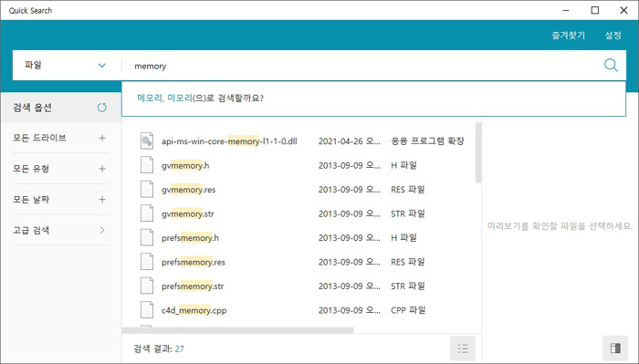The height and width of the screenshot is (364, 639).
Task: Maximize the Quick Search window
Action: coord(595,10)
